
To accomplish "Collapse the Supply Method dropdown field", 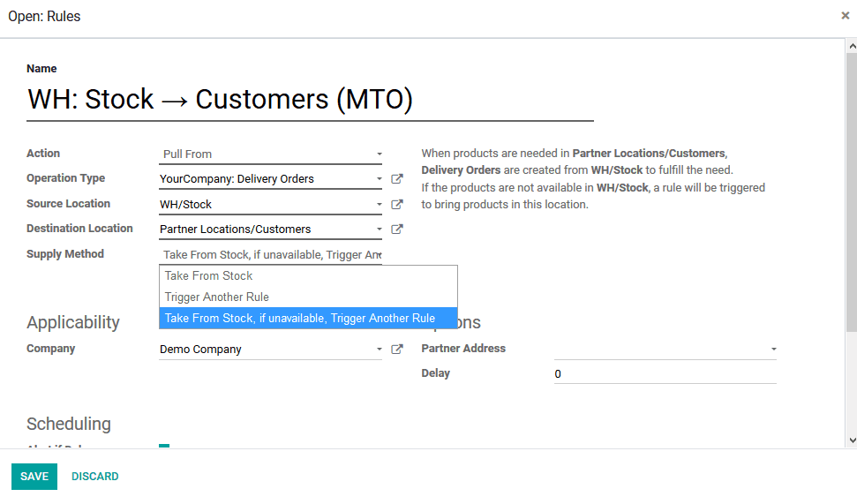I will [x=270, y=255].
